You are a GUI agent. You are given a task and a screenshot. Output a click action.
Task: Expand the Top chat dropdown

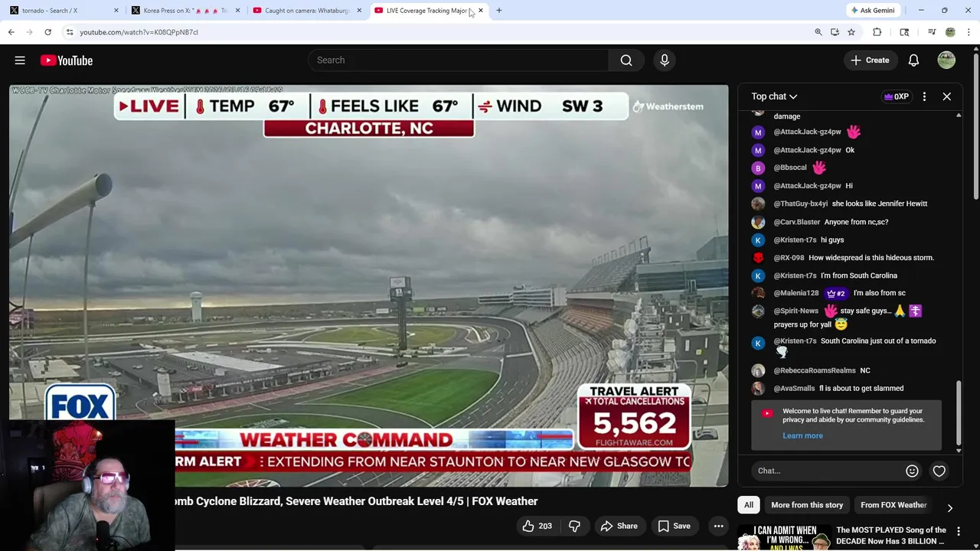(774, 96)
